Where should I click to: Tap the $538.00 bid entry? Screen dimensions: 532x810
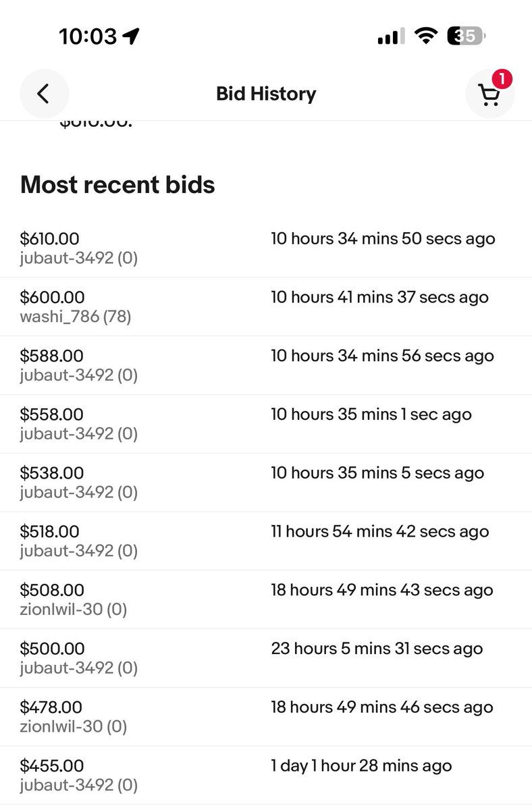[266, 483]
